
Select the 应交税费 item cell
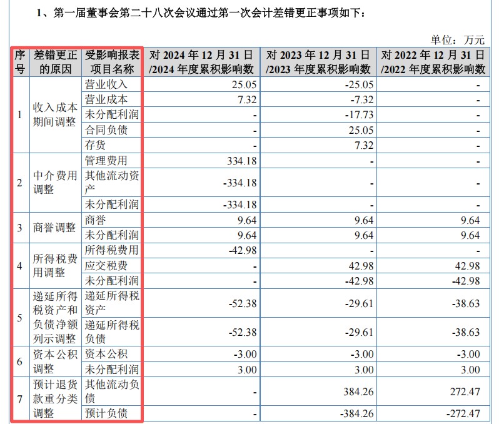pyautogui.click(x=106, y=265)
